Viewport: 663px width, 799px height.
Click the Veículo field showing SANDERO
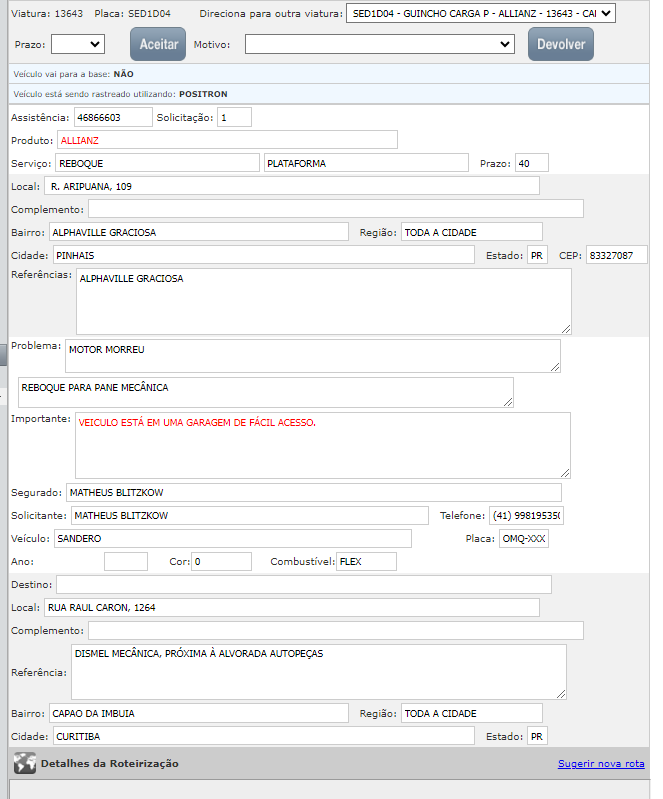click(x=232, y=539)
